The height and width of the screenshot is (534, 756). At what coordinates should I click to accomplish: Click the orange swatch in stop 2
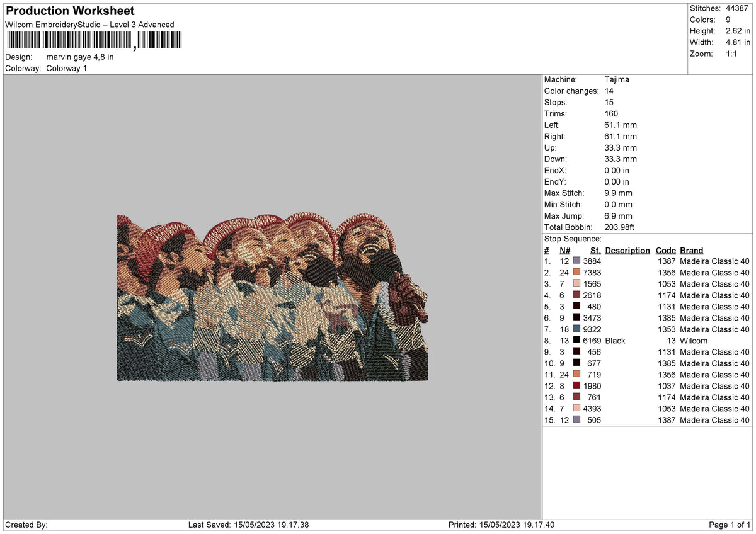pos(576,272)
